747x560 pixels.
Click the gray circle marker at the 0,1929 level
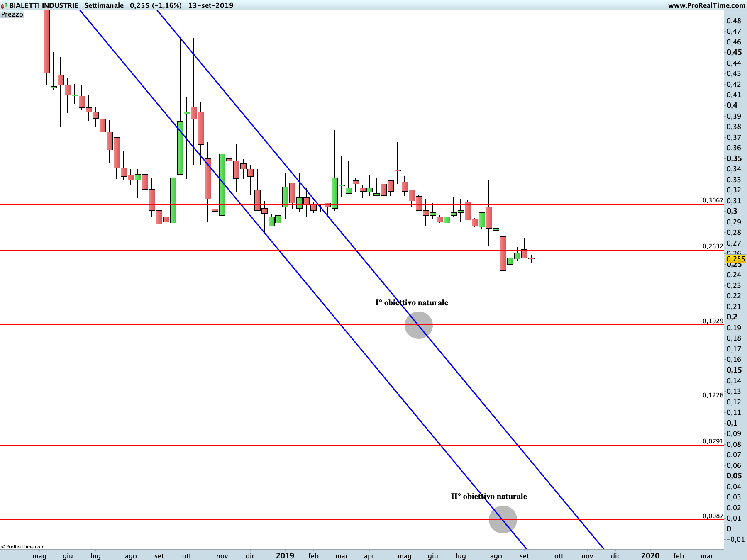pos(419,325)
